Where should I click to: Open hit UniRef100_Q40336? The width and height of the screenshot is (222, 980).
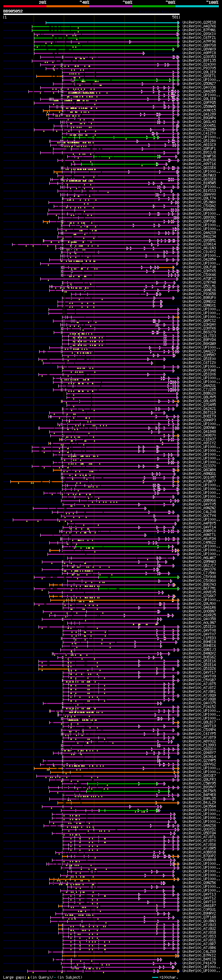point(199,88)
